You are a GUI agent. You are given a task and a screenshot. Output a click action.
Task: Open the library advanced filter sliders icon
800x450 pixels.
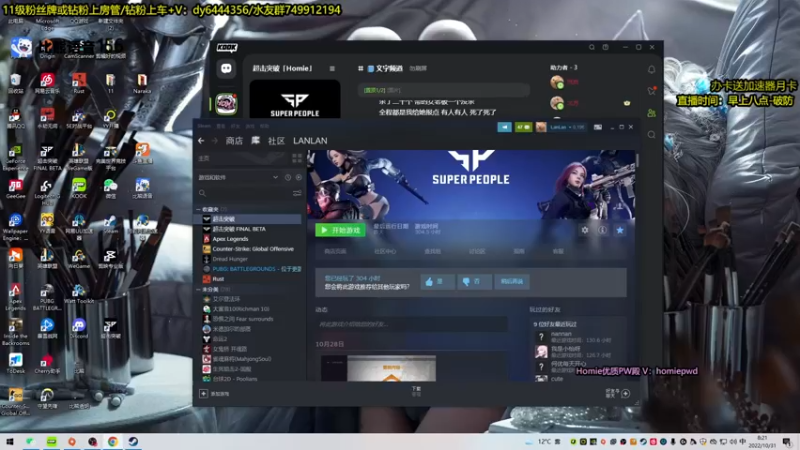pyautogui.click(x=297, y=193)
